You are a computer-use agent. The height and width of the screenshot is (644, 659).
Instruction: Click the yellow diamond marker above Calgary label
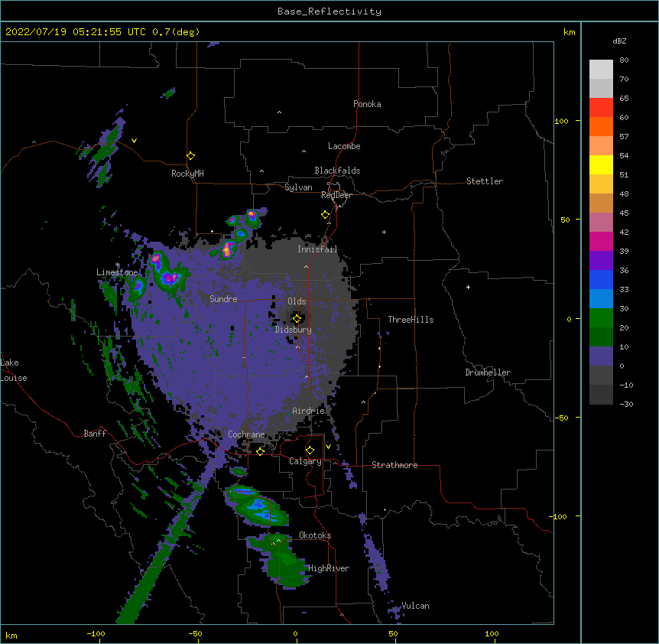pos(310,450)
